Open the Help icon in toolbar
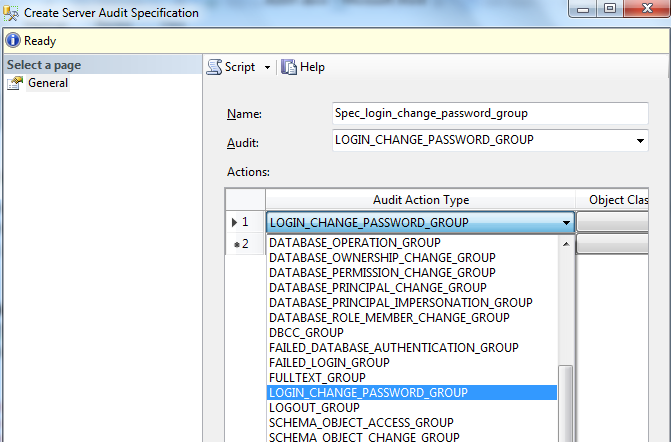671x442 pixels. 289,67
